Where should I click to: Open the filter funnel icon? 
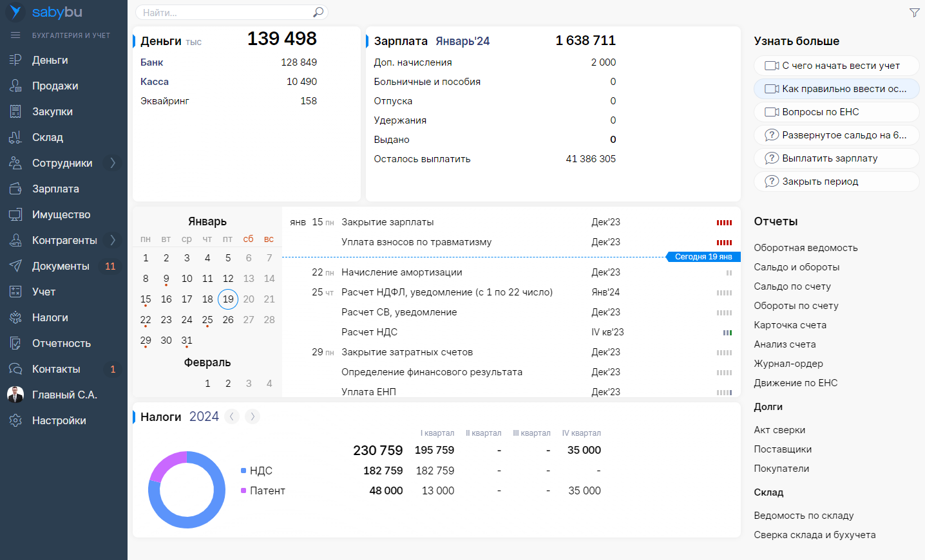point(914,13)
